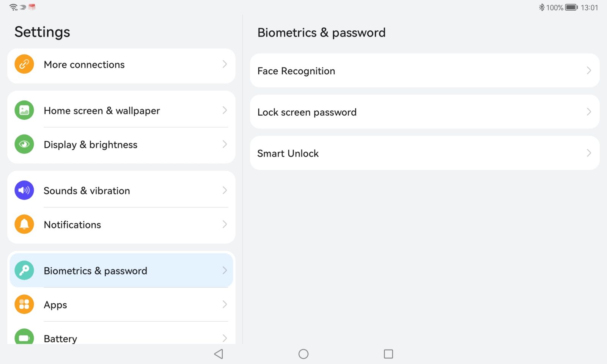Open the Notifications settings entry

coord(121,224)
